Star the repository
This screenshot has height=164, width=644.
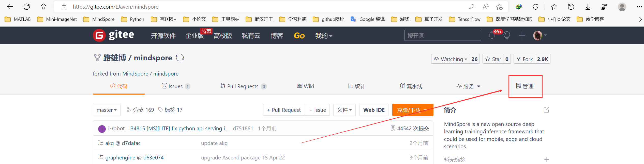493,59
